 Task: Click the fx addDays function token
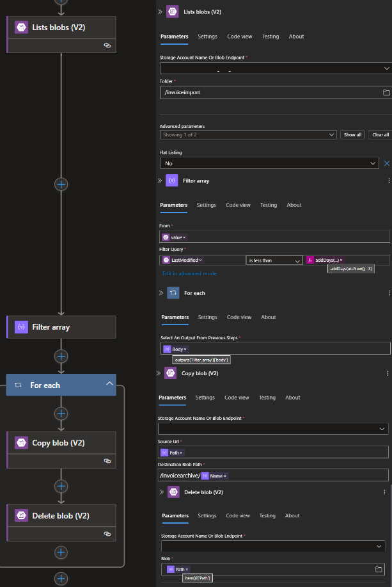[326, 259]
